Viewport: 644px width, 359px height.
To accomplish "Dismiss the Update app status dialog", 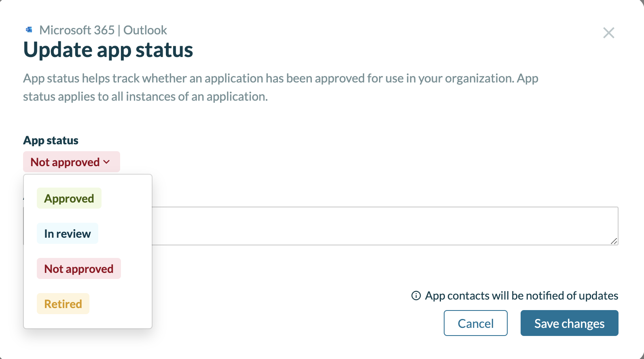I will click(608, 33).
